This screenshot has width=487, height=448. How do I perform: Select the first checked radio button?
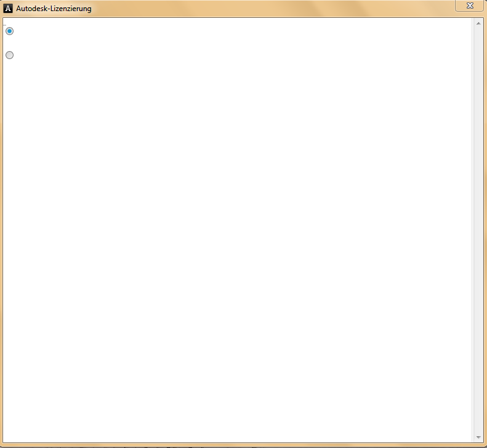10,31
